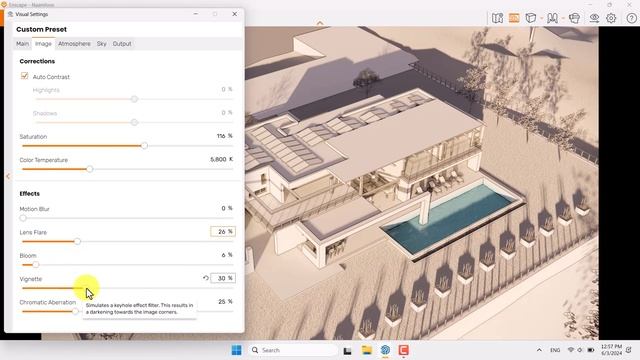Click the Motion Blur slider handle
The image size is (640, 360).
pyautogui.click(x=23, y=218)
